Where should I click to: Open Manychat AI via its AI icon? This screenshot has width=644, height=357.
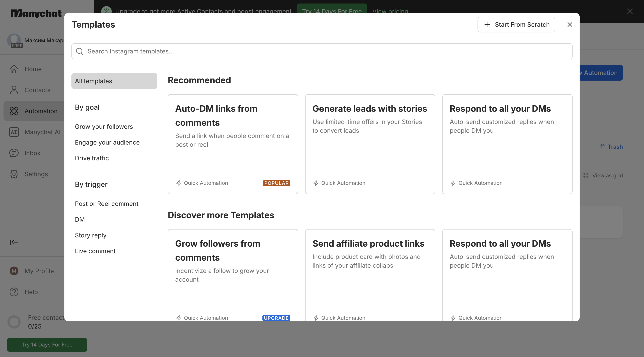pos(14,132)
